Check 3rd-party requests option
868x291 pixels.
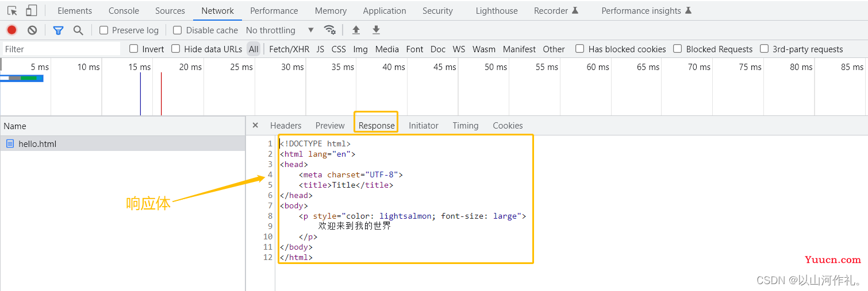click(x=764, y=49)
